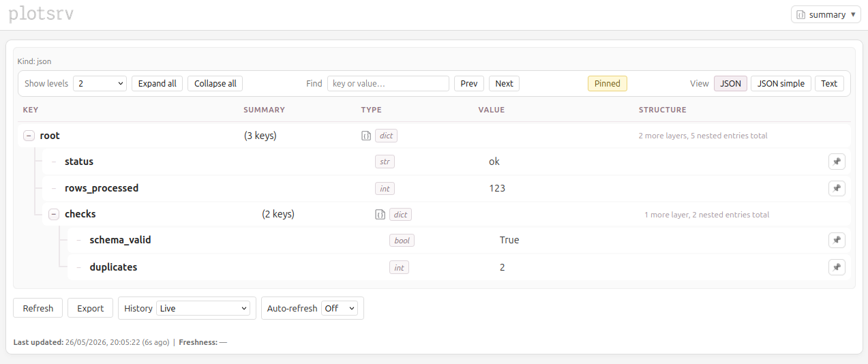The width and height of the screenshot is (868, 364).
Task: Click Collapse all button
Action: click(215, 83)
